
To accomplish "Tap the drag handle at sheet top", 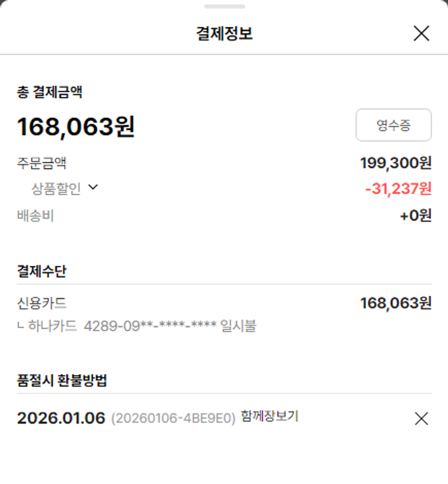I will tap(224, 7).
